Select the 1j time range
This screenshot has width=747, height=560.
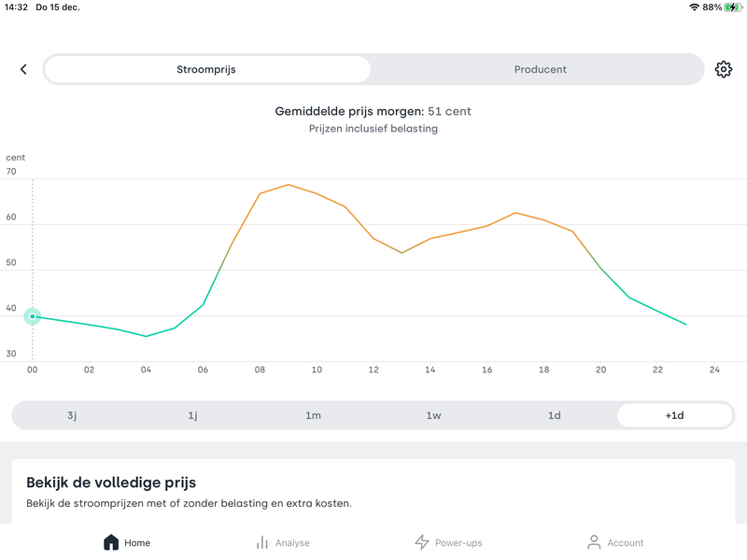(192, 415)
